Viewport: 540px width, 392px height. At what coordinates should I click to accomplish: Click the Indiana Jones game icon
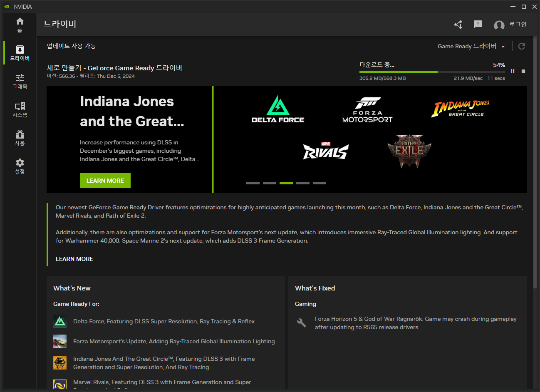point(60,363)
